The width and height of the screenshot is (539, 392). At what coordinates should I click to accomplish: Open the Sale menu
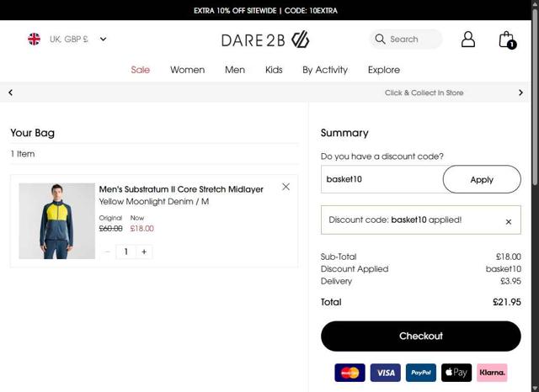point(141,70)
